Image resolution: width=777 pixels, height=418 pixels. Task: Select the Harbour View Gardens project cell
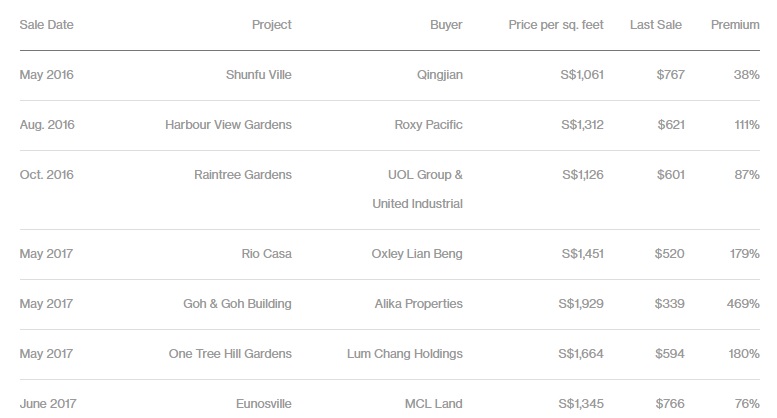(228, 125)
